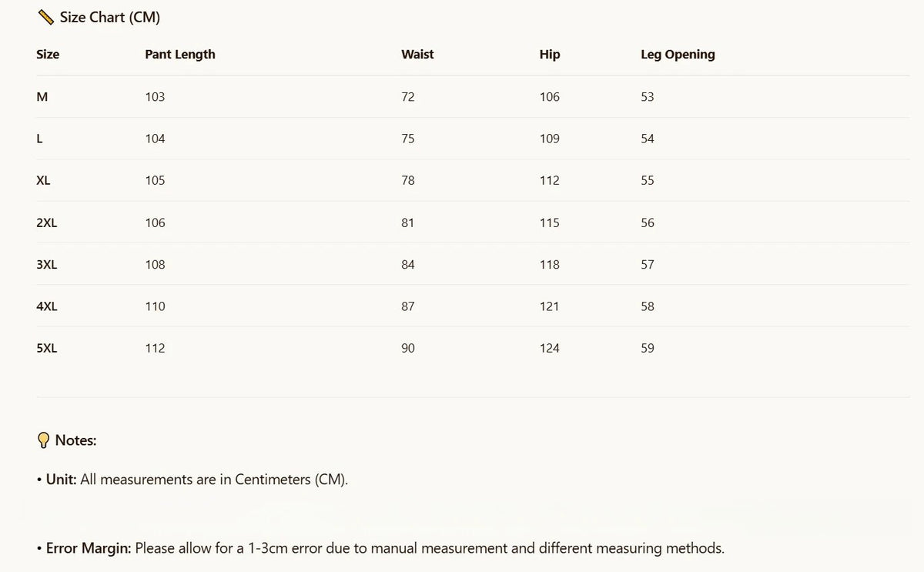
Task: Select the M size row label
Action: pyautogui.click(x=42, y=97)
